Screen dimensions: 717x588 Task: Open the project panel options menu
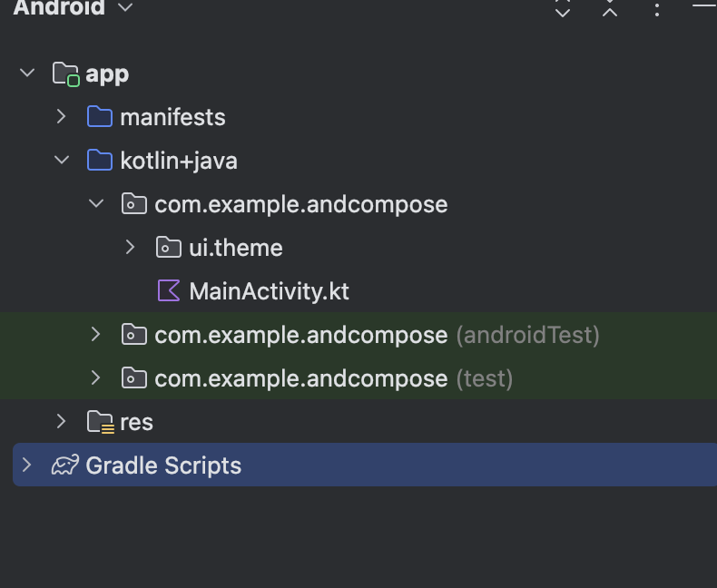[x=657, y=9]
